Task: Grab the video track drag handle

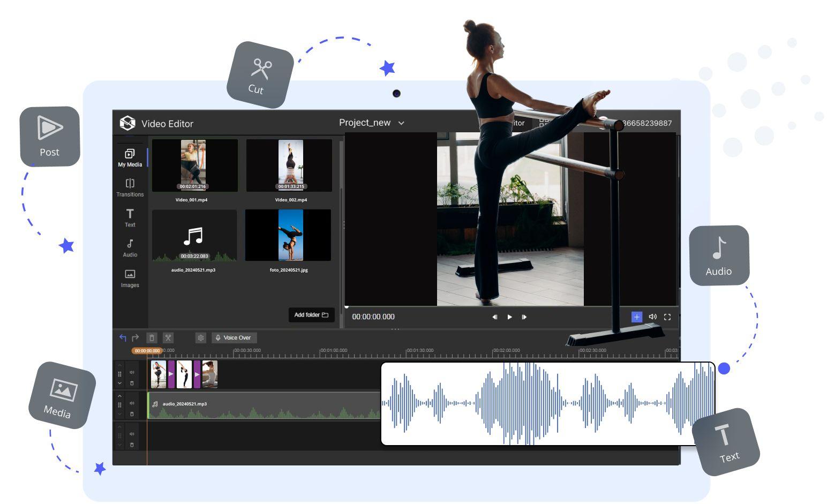Action: pyautogui.click(x=119, y=374)
